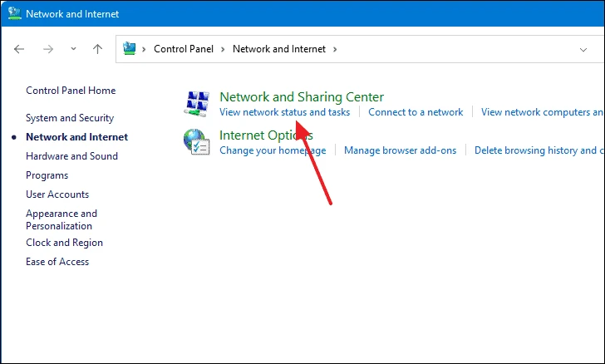
Task: Open Internet Options heading
Action: tap(266, 135)
